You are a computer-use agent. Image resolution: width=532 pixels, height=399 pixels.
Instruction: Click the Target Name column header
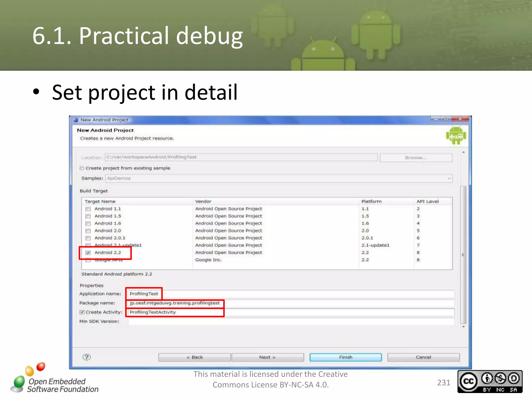tap(100, 201)
